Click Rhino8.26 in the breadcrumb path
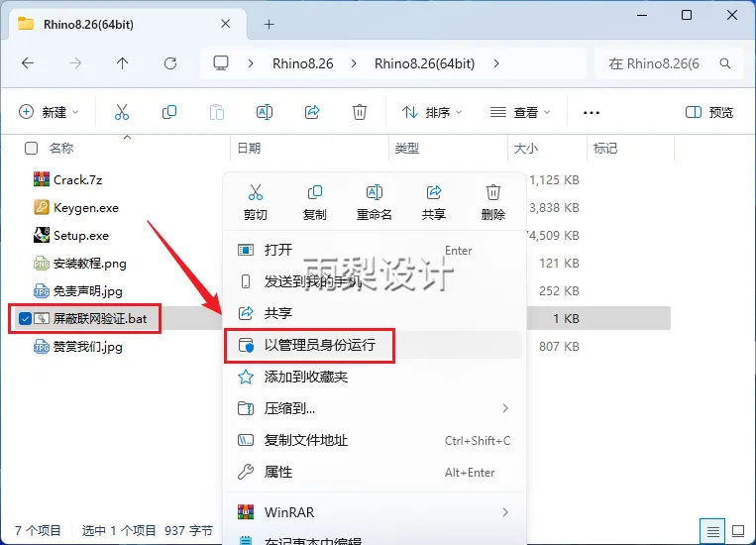Viewport: 756px width, 545px height. click(303, 63)
